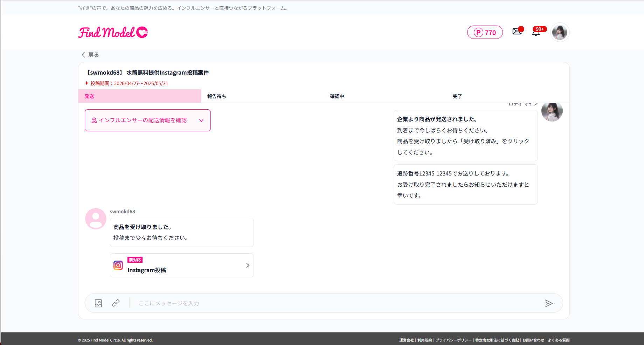Image resolution: width=644 pixels, height=345 pixels.
Task: Click the location pin icon in delivery info box
Action: (x=94, y=120)
